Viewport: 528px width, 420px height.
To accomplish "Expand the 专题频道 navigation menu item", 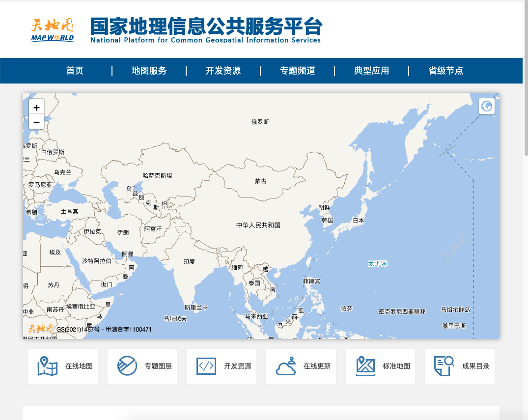I will 297,71.
